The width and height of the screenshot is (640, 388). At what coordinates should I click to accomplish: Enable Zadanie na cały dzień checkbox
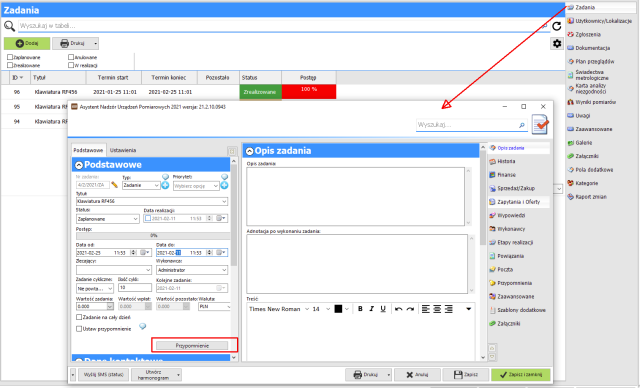coord(79,317)
